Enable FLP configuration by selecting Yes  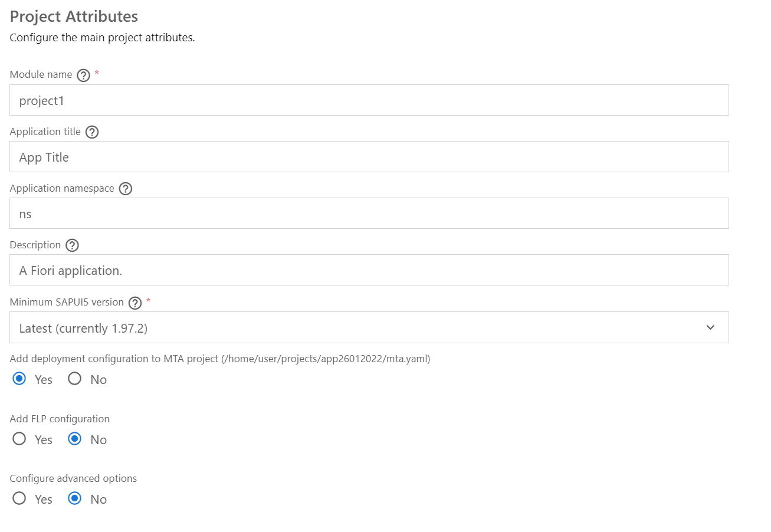pos(18,439)
